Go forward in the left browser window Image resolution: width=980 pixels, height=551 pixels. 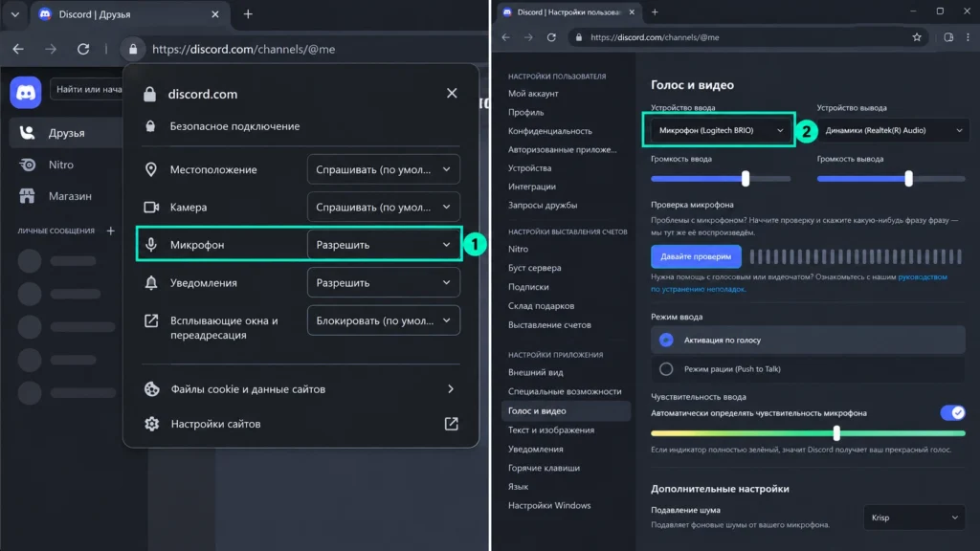click(x=51, y=49)
